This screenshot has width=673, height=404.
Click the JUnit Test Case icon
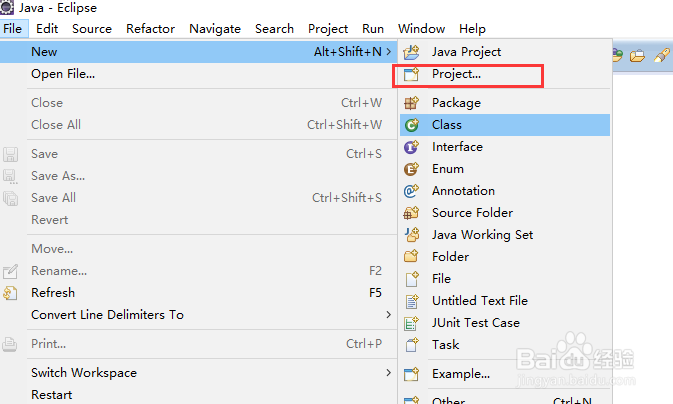pos(411,323)
